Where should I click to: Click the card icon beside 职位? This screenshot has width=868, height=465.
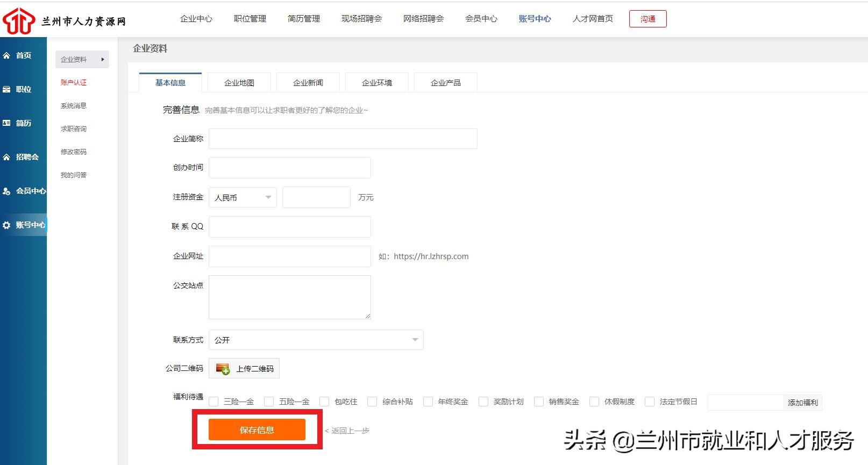[x=6, y=89]
